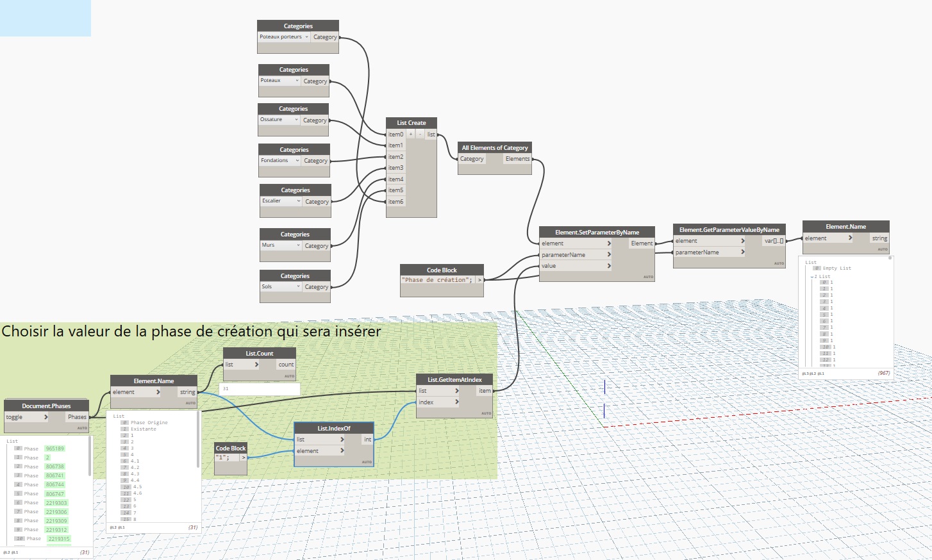Select the Element.SetParameterByName node header

596,232
